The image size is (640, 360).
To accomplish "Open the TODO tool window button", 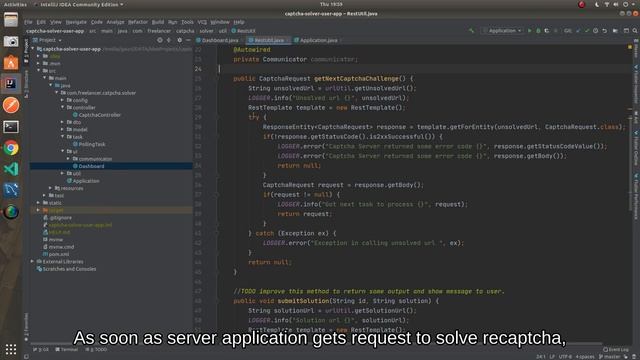I will (x=96, y=349).
